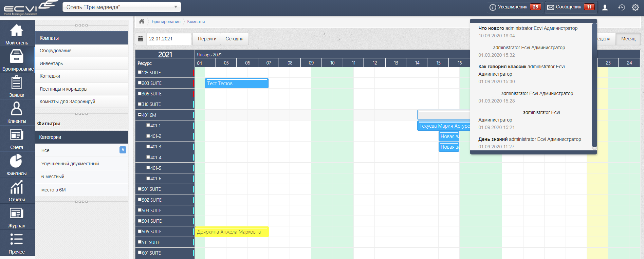
Task: Tick the 401-4 resource box
Action: 148,157
